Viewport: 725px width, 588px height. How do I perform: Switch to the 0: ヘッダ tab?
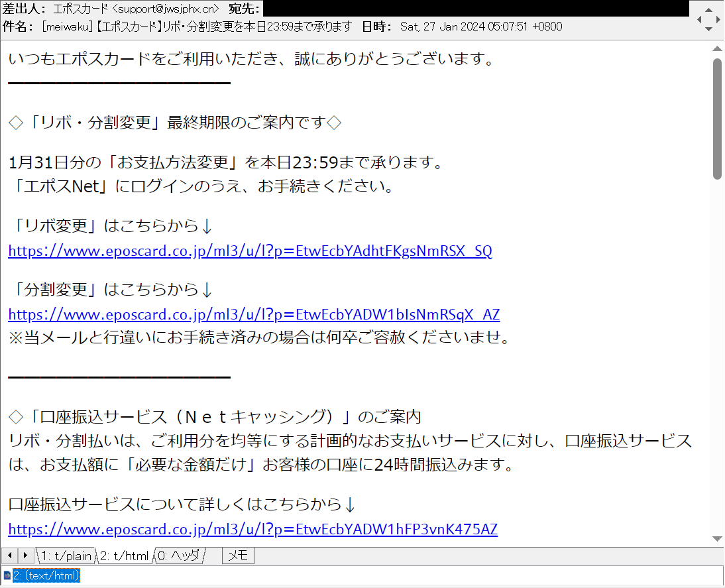coord(178,556)
